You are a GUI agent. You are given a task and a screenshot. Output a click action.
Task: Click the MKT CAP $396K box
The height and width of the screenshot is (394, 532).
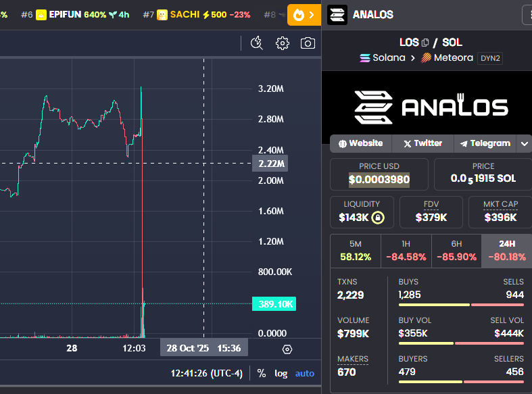(500, 212)
